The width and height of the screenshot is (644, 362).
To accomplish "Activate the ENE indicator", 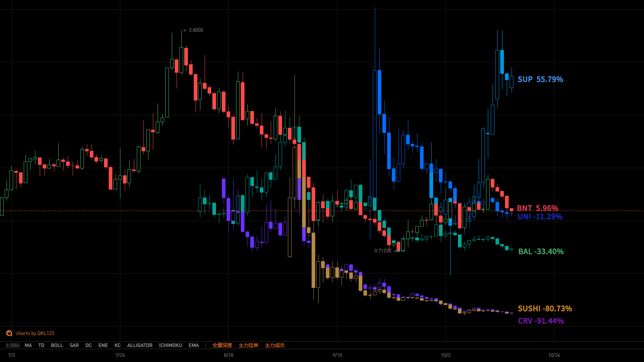I will click(103, 345).
